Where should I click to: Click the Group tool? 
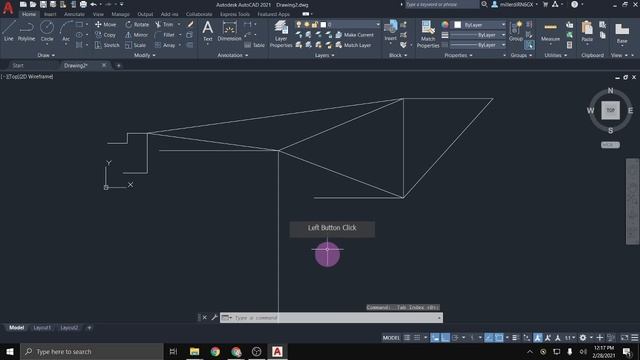516,31
